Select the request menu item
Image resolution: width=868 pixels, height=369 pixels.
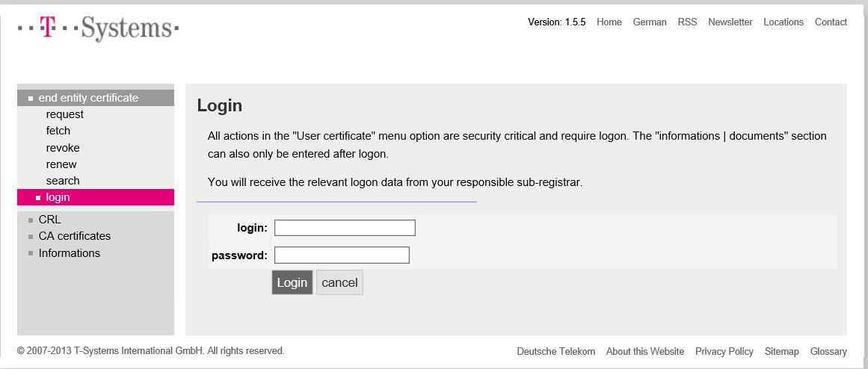pyautogui.click(x=65, y=114)
